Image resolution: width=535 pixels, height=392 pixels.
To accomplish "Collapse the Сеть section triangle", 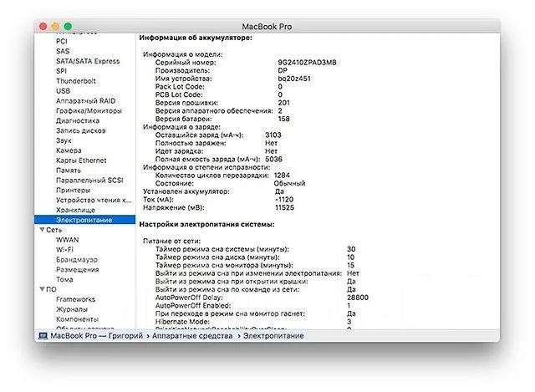I will pyautogui.click(x=43, y=230).
